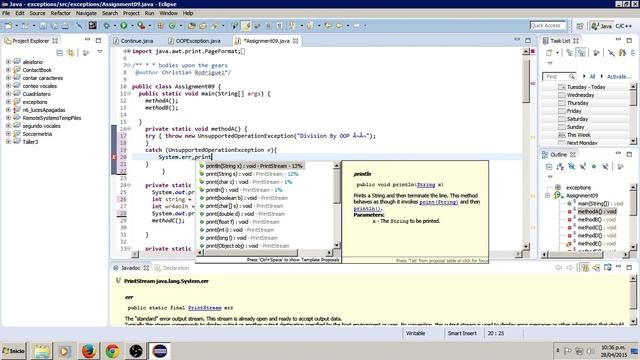The height and width of the screenshot is (360, 640).
Task: Select print(boolean b) completion proposal
Action: (243, 198)
